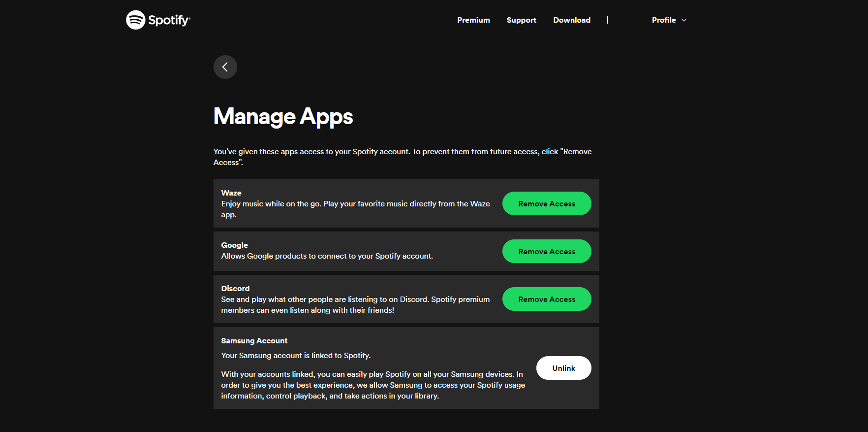The height and width of the screenshot is (432, 868).
Task: Click the Discord description about listening along
Action: (355, 305)
